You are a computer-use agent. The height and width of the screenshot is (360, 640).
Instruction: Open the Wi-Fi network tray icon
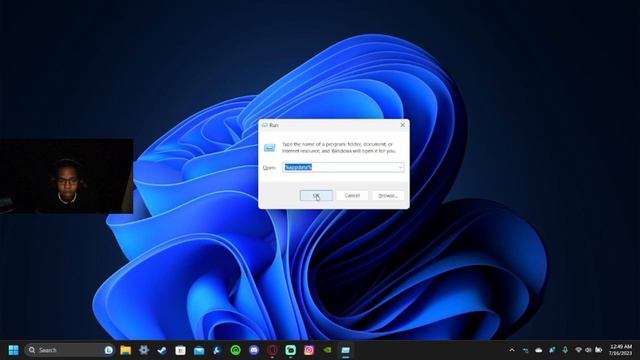[578, 350]
